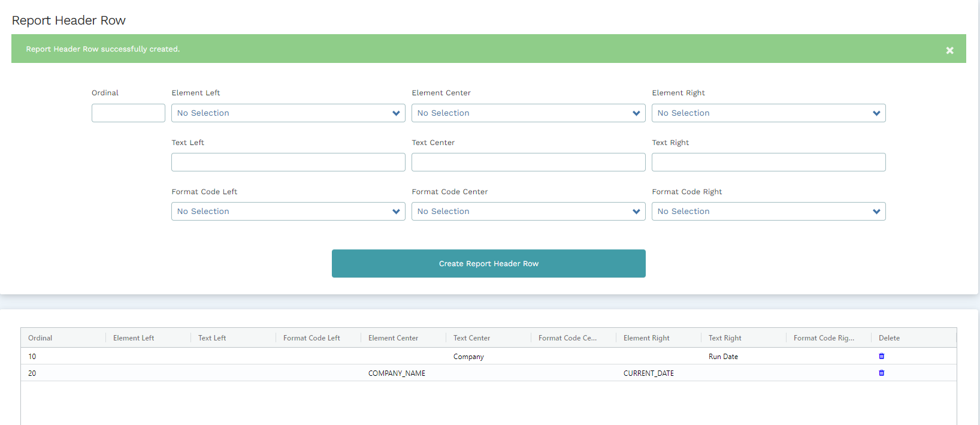Open the Element Left dropdown
This screenshot has height=425, width=980.
pyautogui.click(x=288, y=113)
